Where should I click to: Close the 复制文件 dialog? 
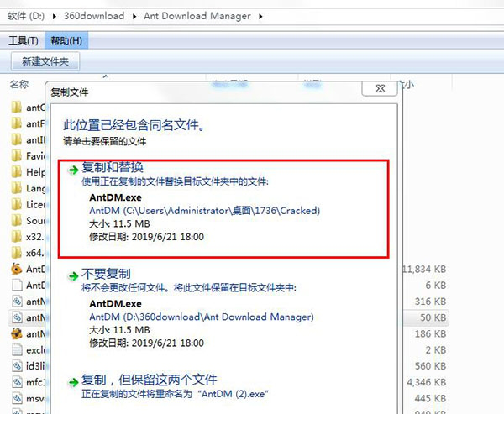click(x=380, y=88)
